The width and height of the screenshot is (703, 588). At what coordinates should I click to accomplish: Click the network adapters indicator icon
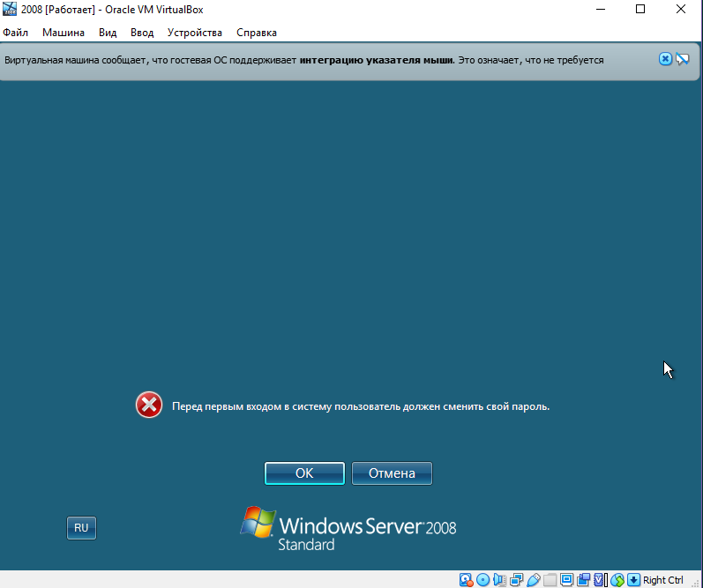(x=516, y=580)
